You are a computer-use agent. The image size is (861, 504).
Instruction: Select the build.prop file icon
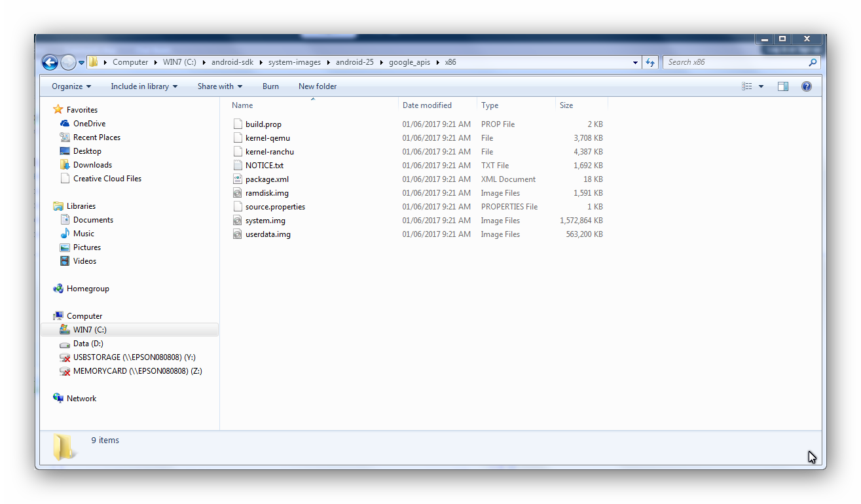click(238, 124)
